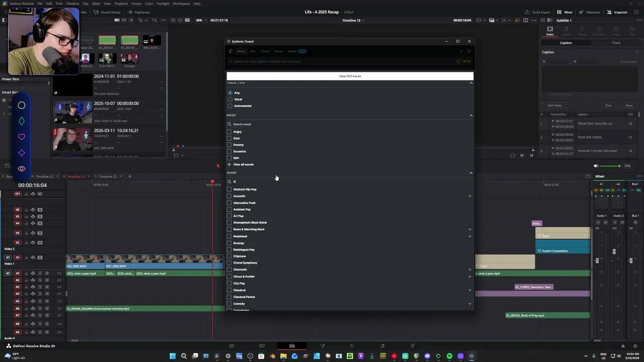Mute the A1 audio track
The image size is (644, 362).
[47, 274]
